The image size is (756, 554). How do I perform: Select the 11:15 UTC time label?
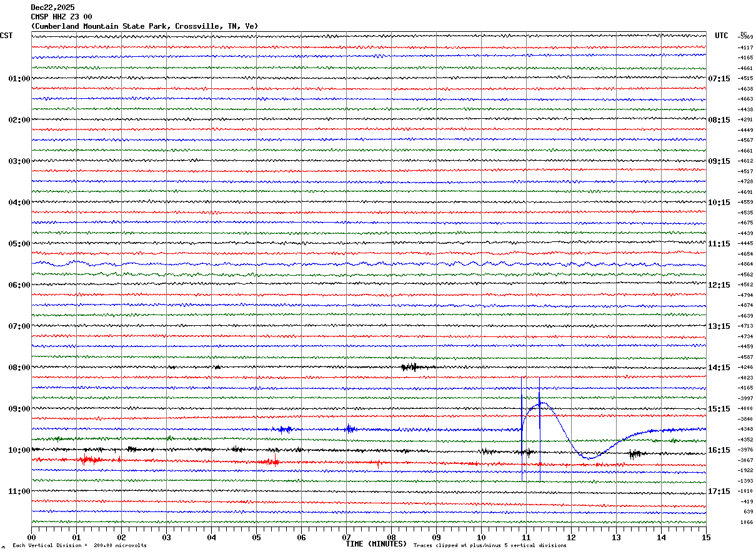(719, 244)
